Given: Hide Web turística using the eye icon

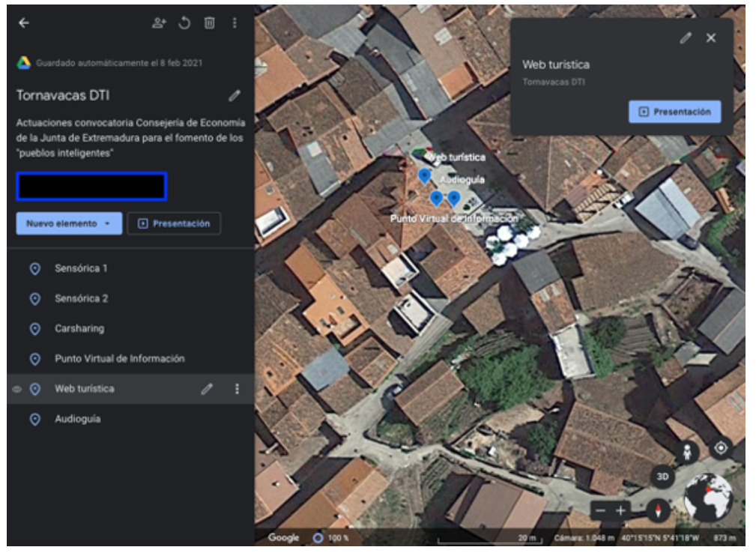Looking at the screenshot, I should click(17, 389).
